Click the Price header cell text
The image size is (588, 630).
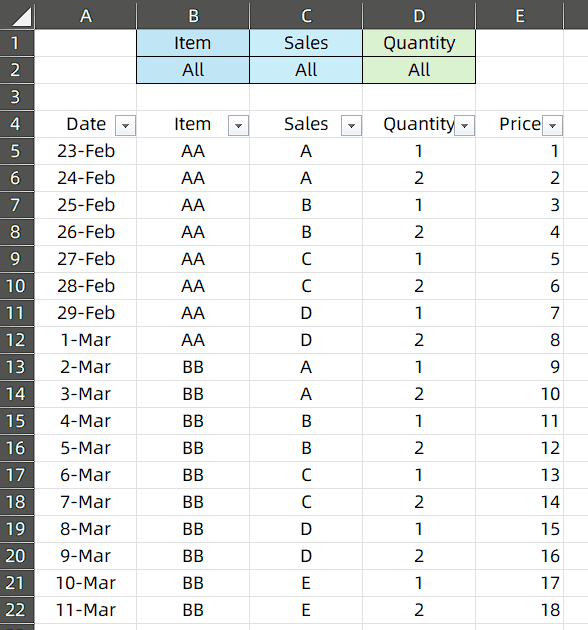pyautogui.click(x=520, y=124)
